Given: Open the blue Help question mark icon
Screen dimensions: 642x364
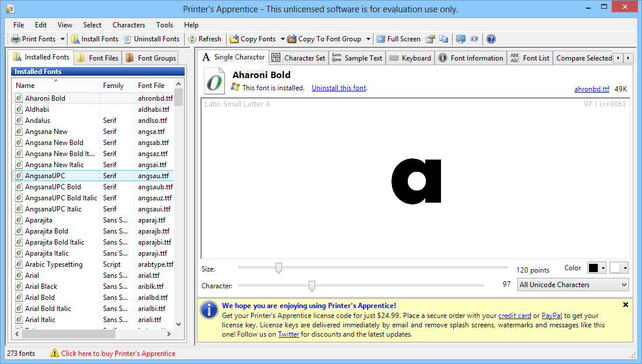Looking at the screenshot, I should click(491, 39).
